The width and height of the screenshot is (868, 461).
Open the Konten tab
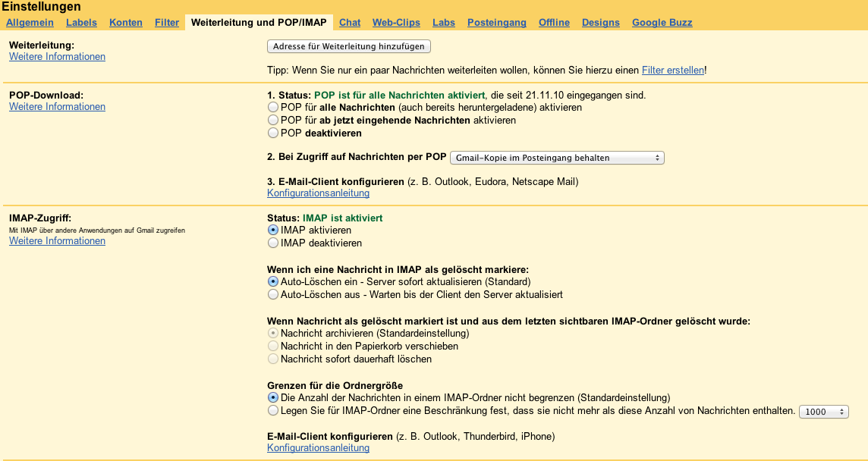[x=126, y=23]
